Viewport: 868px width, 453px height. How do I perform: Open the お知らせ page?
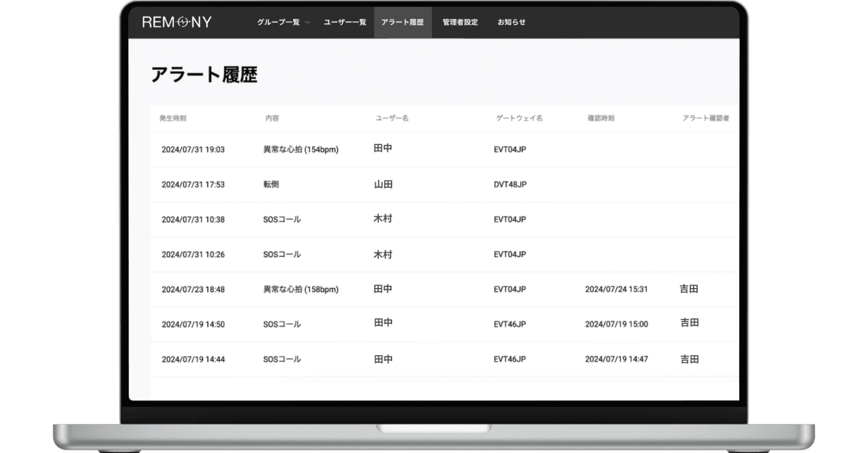tap(512, 22)
